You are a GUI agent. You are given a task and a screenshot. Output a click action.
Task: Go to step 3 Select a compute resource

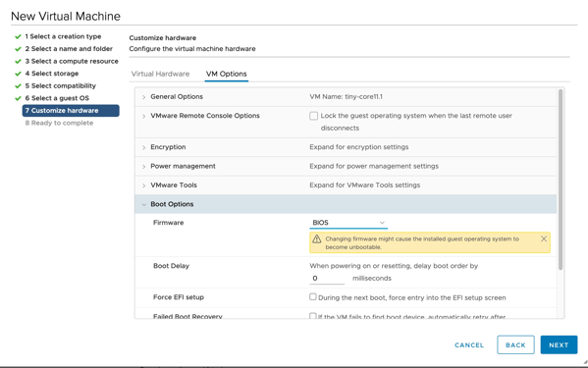pos(72,61)
